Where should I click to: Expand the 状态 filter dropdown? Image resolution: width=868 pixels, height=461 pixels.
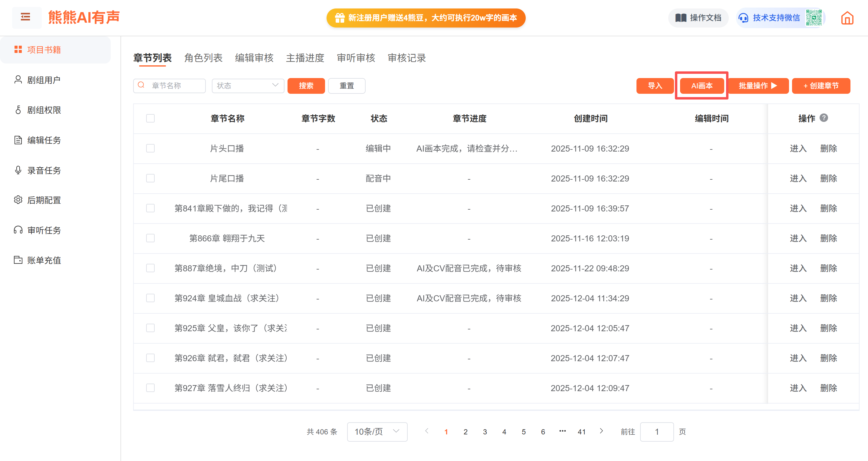248,86
